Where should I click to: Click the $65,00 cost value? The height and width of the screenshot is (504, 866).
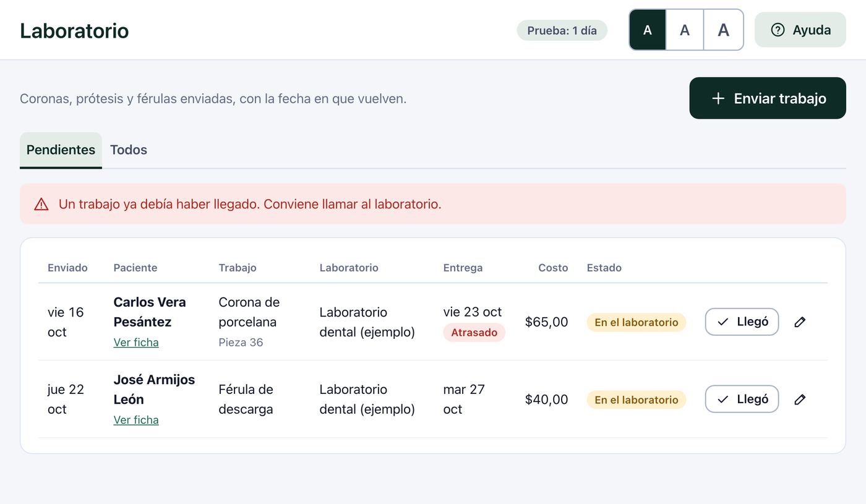[546, 322]
